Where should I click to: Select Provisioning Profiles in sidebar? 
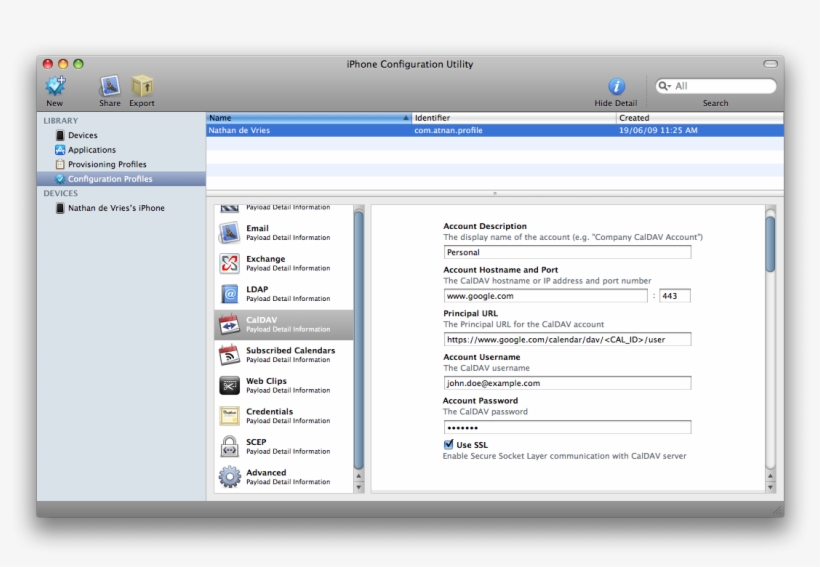coord(106,164)
